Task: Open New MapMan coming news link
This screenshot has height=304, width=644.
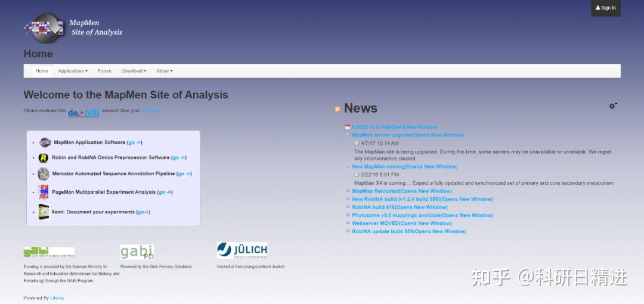Action: click(x=404, y=167)
